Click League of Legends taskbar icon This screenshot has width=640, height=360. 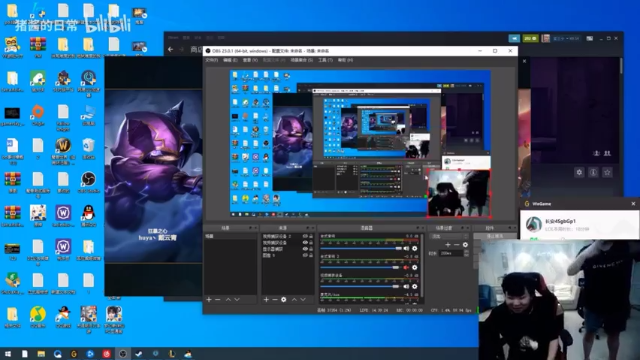[x=172, y=354]
